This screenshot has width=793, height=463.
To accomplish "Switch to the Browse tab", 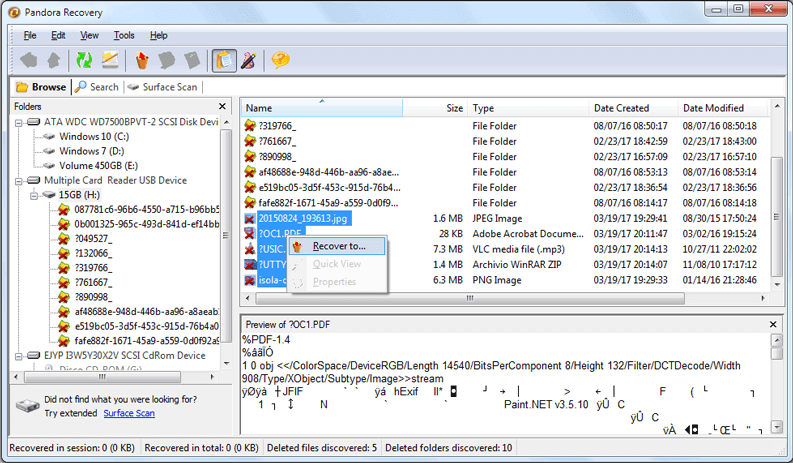I will point(41,87).
